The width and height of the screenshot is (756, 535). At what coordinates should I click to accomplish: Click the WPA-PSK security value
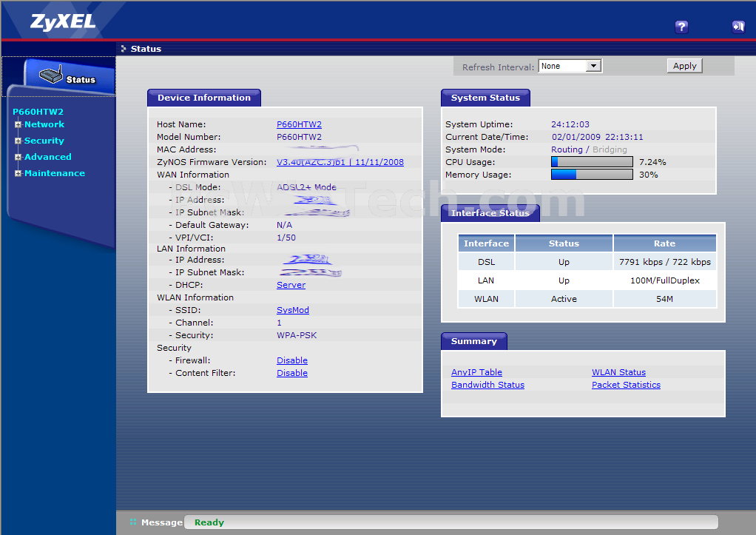coord(297,335)
